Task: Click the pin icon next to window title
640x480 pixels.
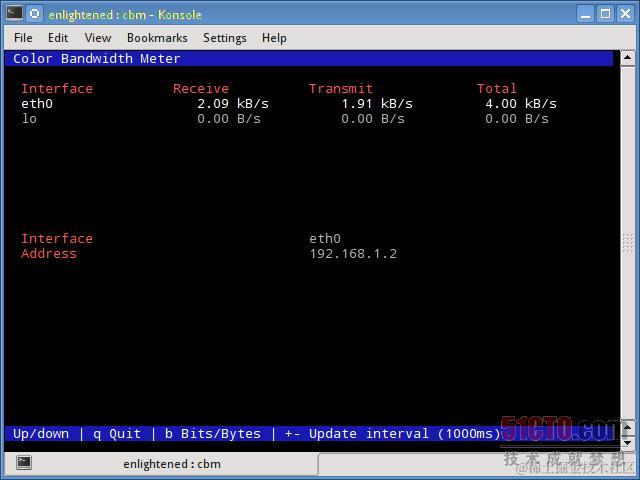Action: point(35,13)
